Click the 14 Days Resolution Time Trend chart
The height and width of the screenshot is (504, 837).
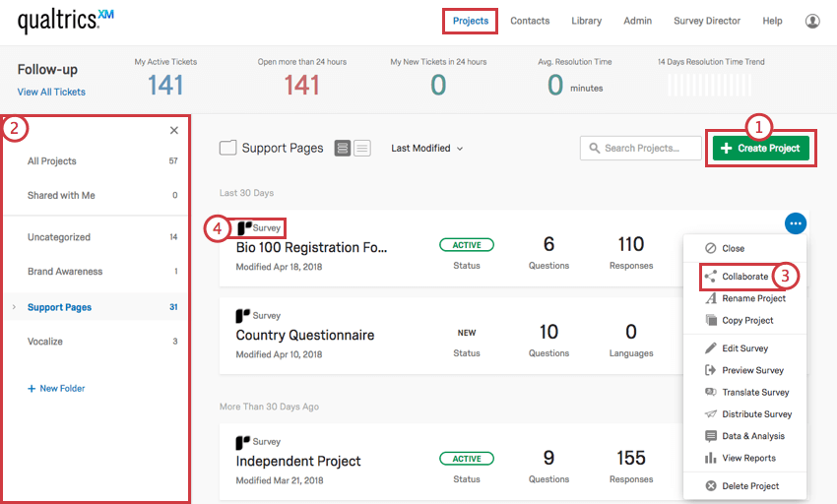pos(710,85)
